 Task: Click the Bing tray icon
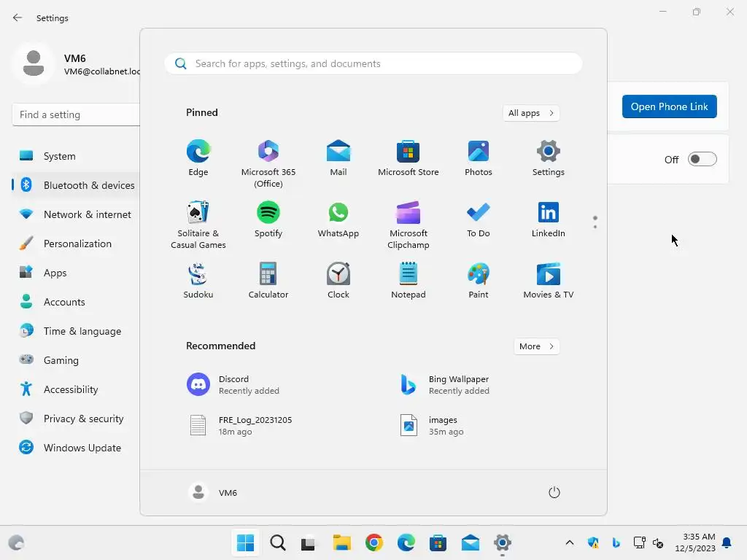click(616, 542)
